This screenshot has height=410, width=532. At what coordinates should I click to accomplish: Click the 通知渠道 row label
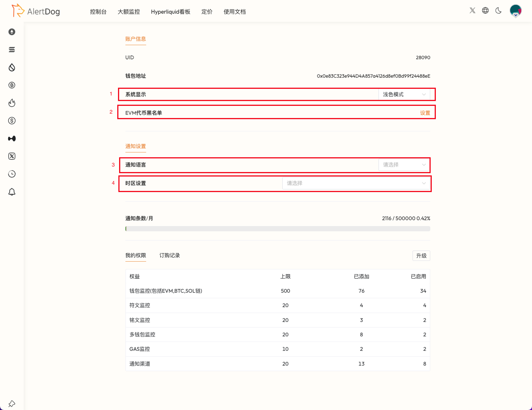(140, 364)
